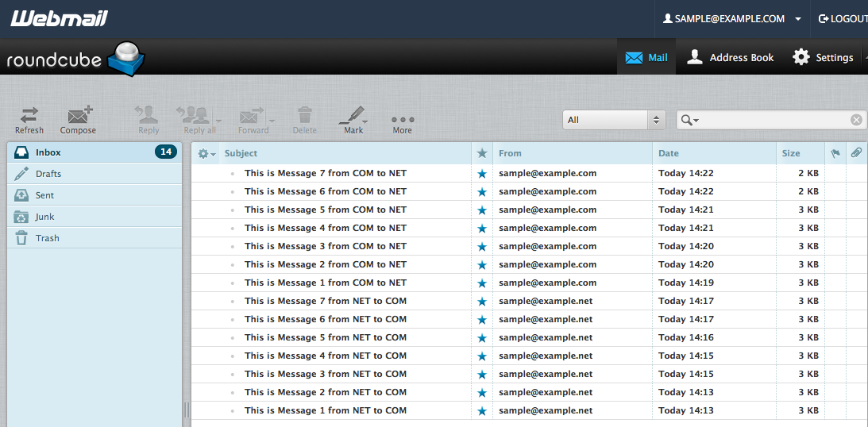Click the Reply all toolbar icon
The image size is (868, 427).
[x=196, y=121]
